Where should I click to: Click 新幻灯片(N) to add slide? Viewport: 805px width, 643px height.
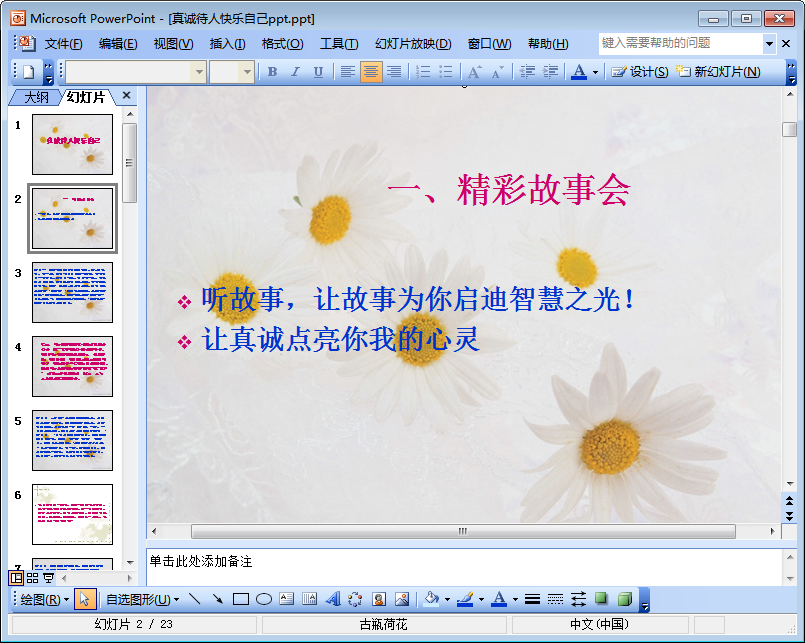pos(718,72)
